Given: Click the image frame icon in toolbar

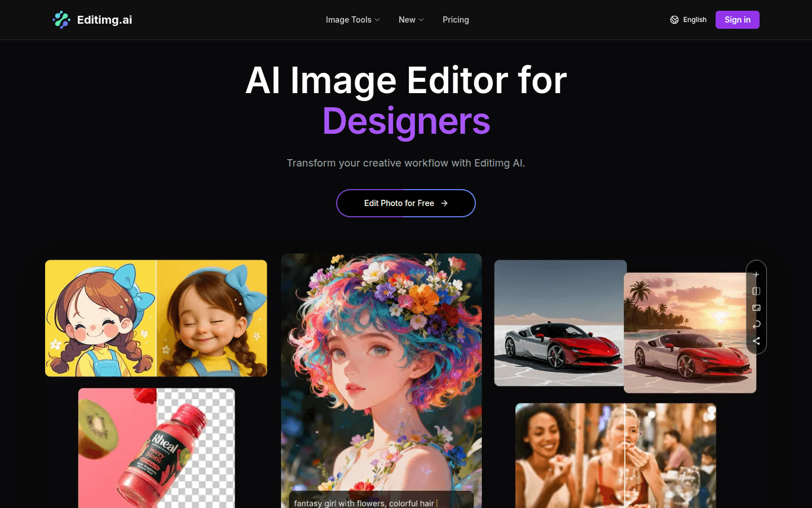Looking at the screenshot, I should tap(756, 308).
